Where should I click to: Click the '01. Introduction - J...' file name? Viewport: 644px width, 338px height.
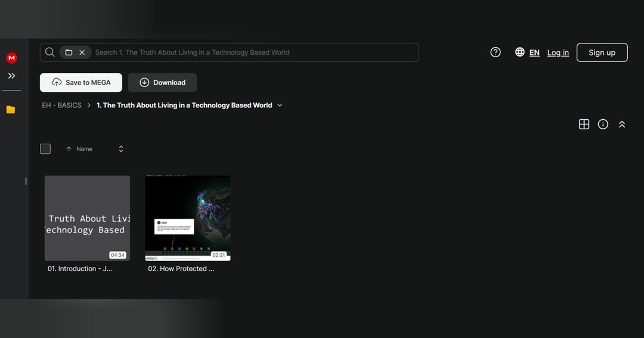coord(80,269)
